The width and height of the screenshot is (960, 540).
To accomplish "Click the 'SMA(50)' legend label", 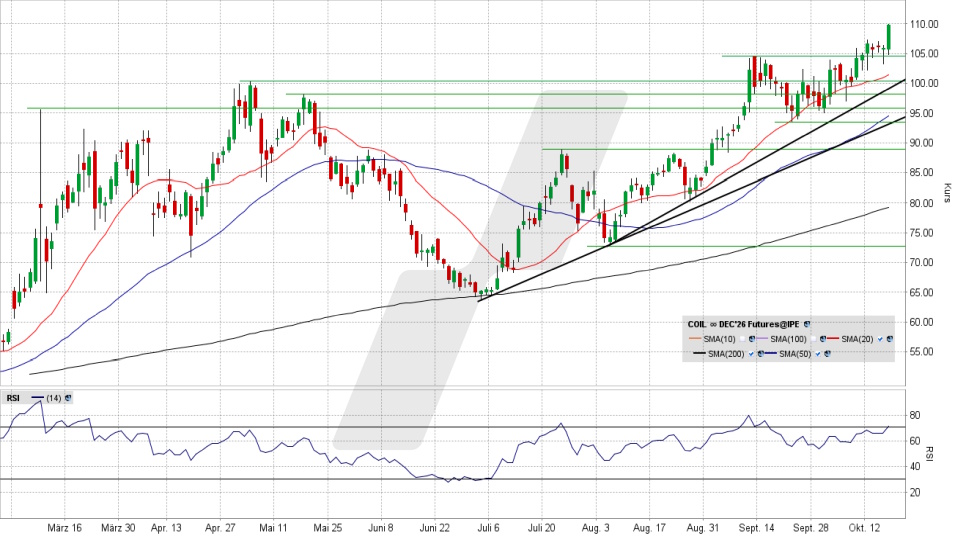I will (795, 353).
